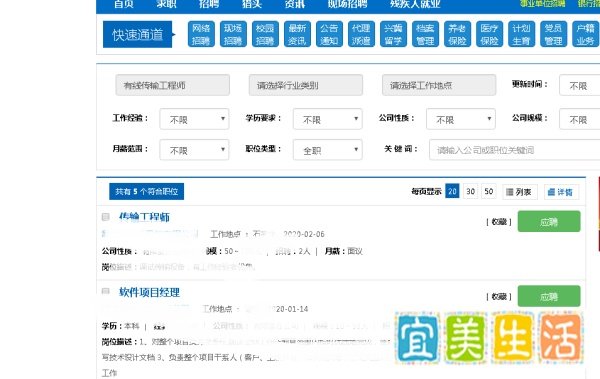Click 收藏 for the 软件项目经理 job
This screenshot has height=379, width=600.
tap(499, 296)
